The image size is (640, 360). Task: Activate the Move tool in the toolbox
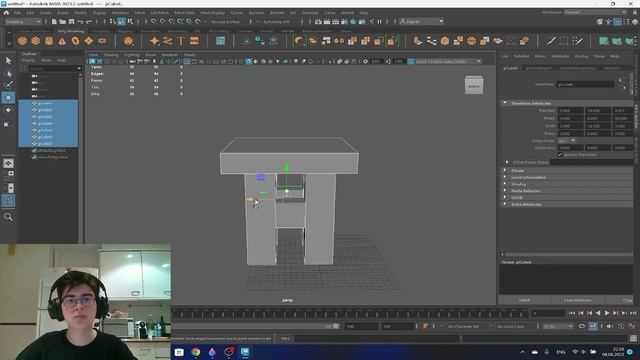tap(8, 98)
